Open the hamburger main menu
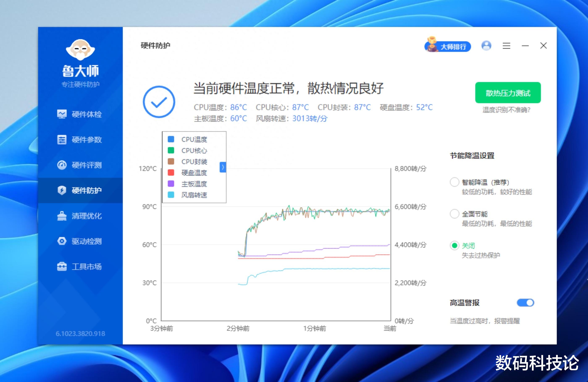 point(506,46)
